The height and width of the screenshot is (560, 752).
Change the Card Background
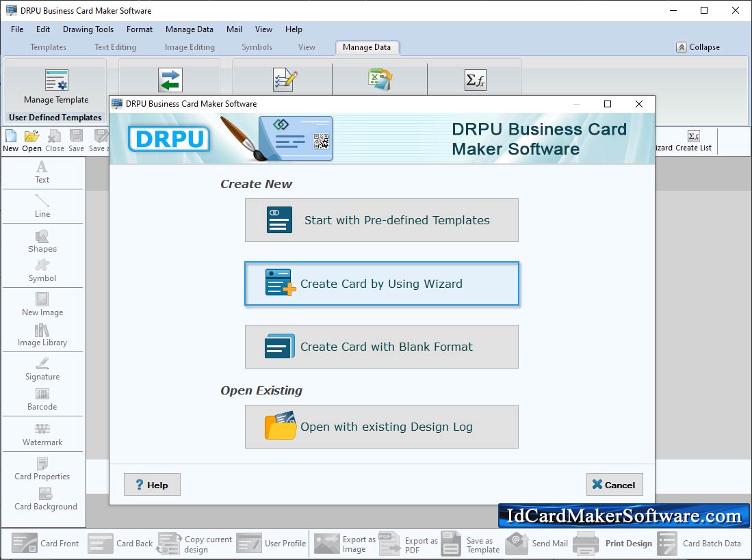pyautogui.click(x=46, y=500)
